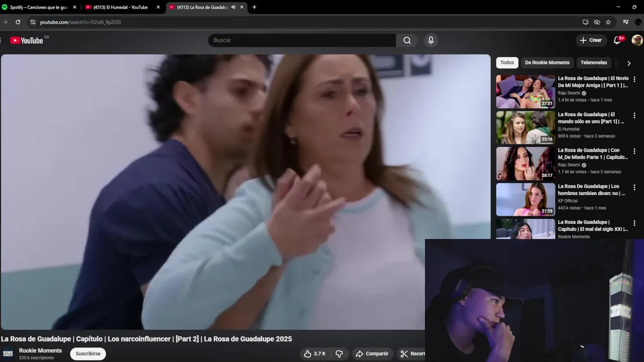
Task: Go forward with browser arrow
Action: click(5, 22)
